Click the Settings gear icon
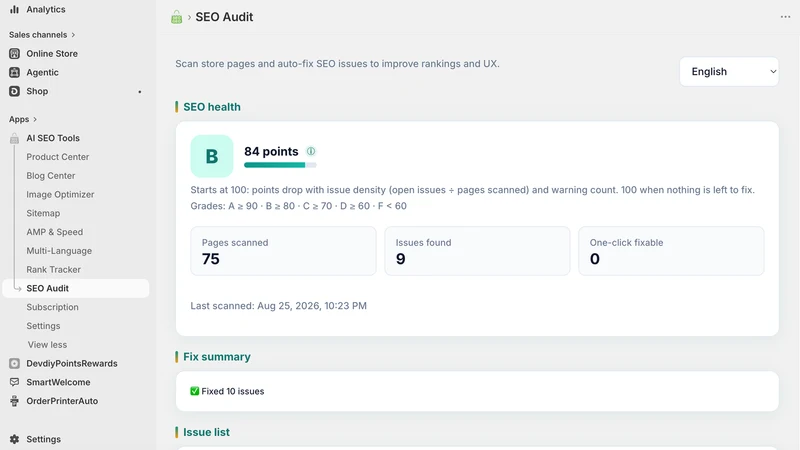The image size is (800, 450). click(14, 439)
